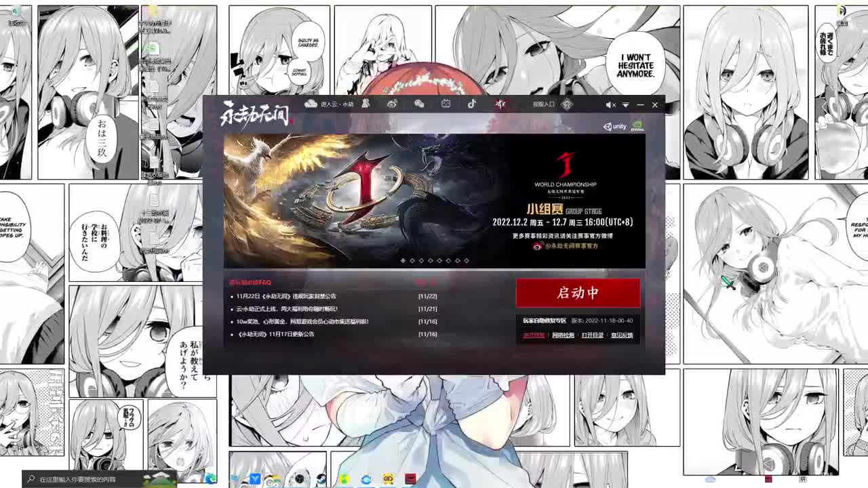Open the Bilibili icon in launcher header
The width and height of the screenshot is (868, 488).
click(446, 104)
